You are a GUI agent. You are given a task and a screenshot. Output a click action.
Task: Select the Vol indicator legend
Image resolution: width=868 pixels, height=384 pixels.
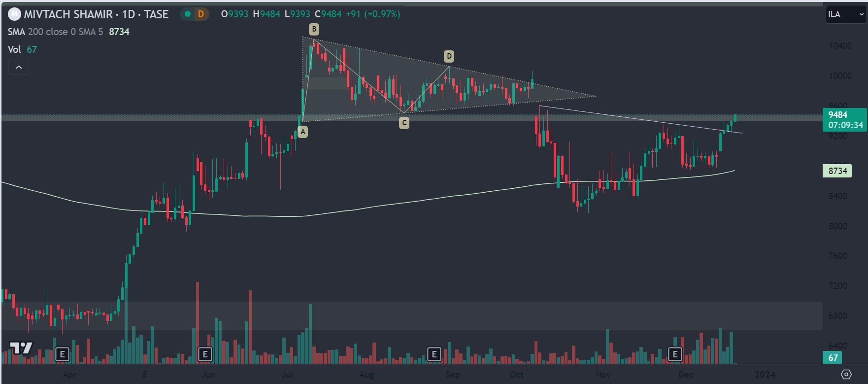point(15,49)
